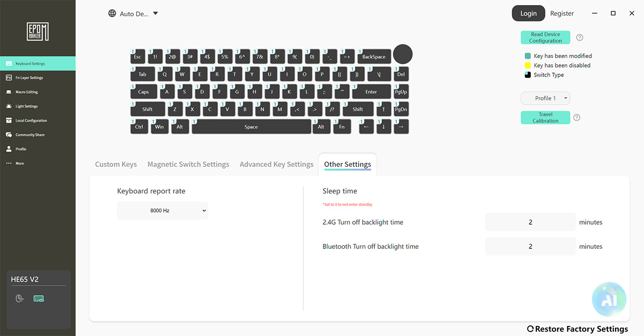Open Fn Layer Settings in sidebar
The image size is (644, 336).
point(38,78)
